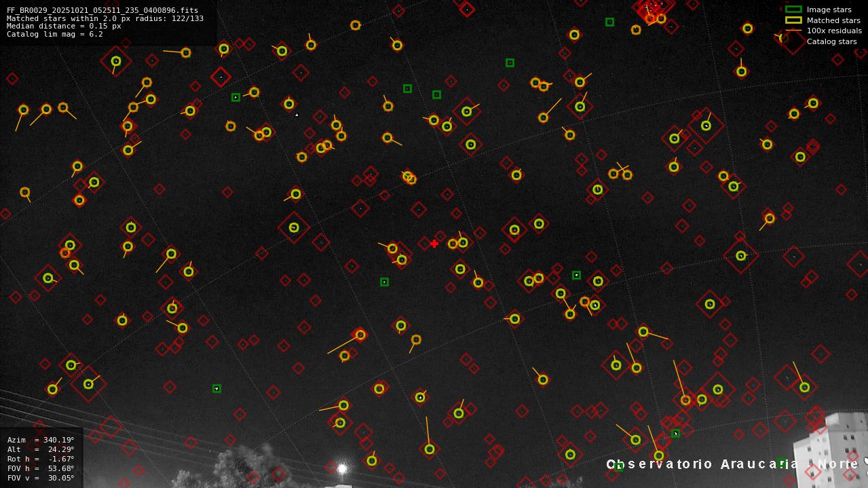Click the 'Image stars' legend label
This screenshot has width=868, height=488.
click(x=829, y=10)
